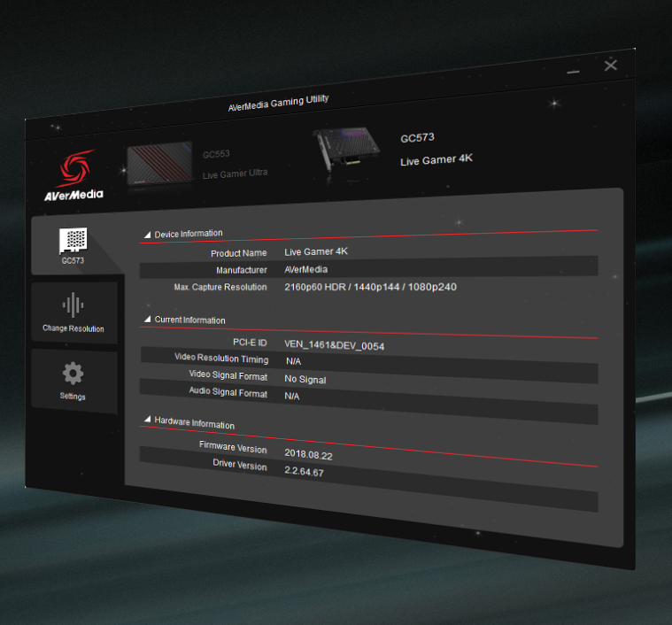Collapse the Current Information section triangle

tap(147, 320)
